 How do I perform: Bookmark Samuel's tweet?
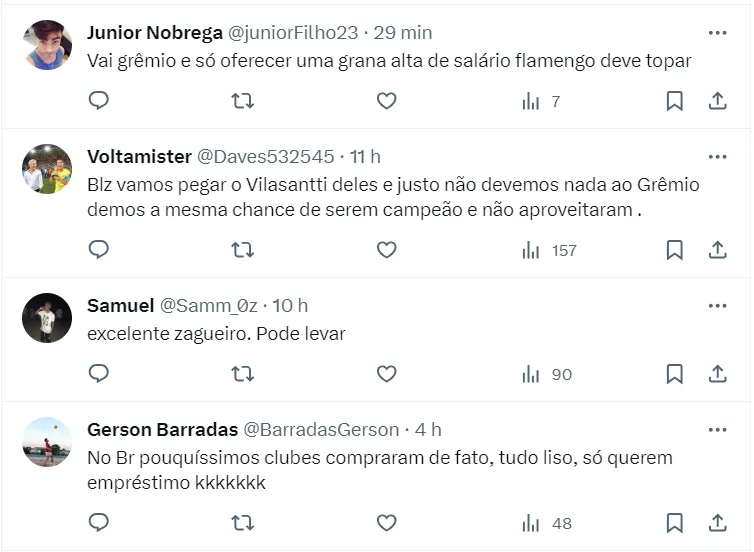(x=675, y=374)
